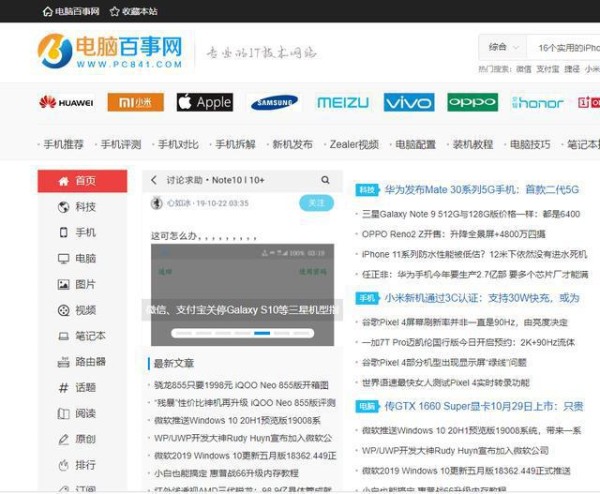Click hot search term 支付宝

pyautogui.click(x=548, y=69)
